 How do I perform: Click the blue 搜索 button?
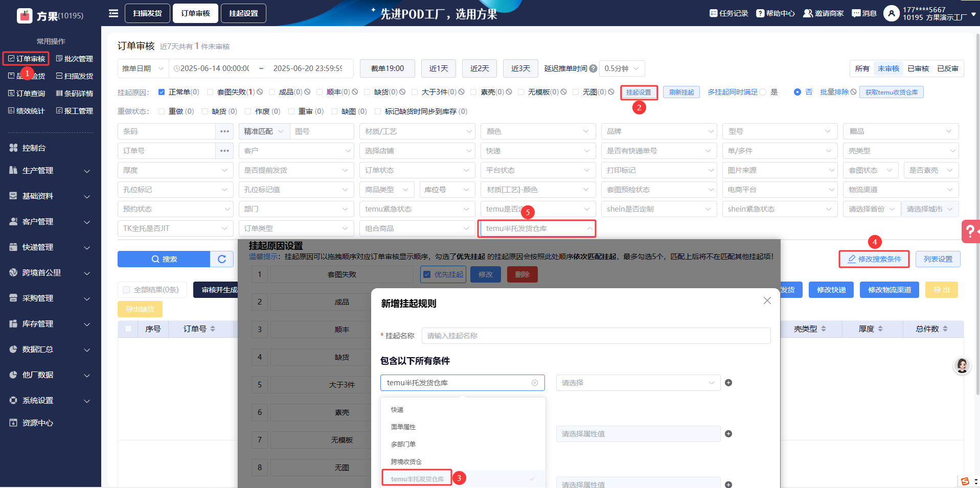click(164, 259)
